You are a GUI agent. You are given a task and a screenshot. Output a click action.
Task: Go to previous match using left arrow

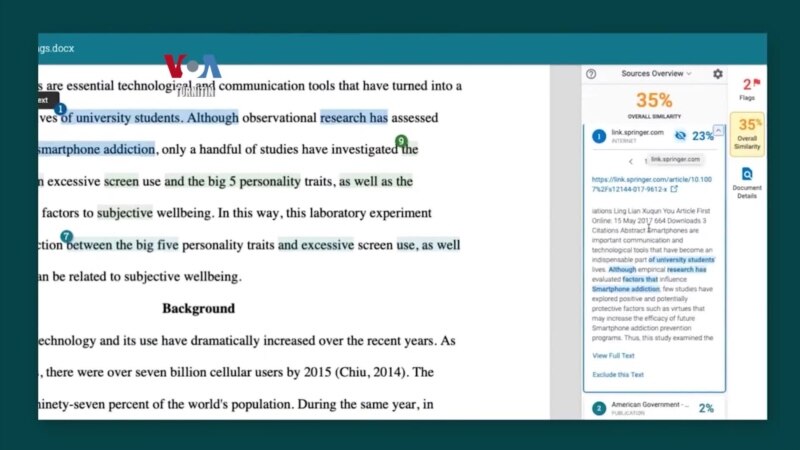(x=631, y=161)
